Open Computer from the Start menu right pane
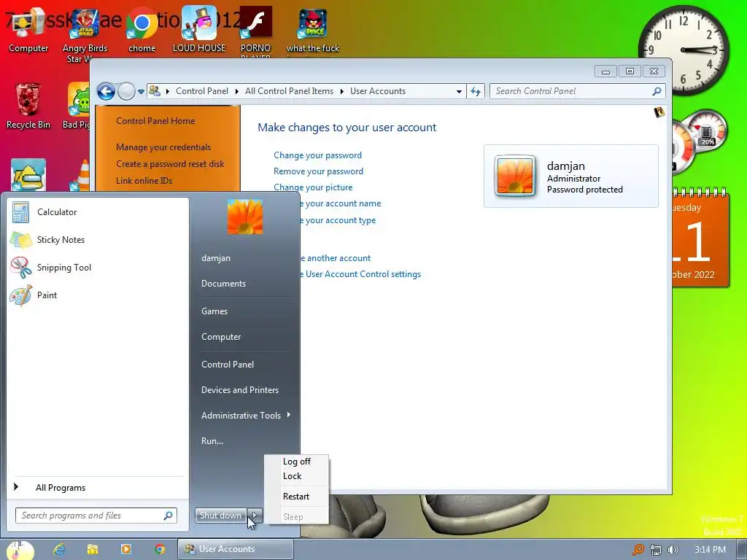The height and width of the screenshot is (560, 747). pos(221,337)
